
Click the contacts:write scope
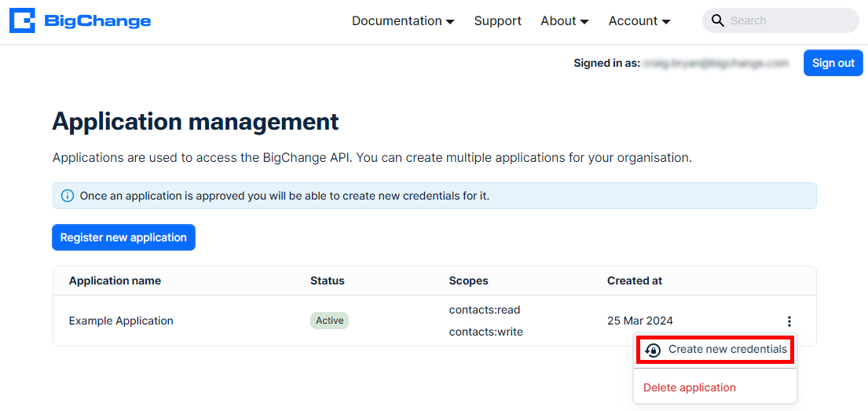click(486, 332)
